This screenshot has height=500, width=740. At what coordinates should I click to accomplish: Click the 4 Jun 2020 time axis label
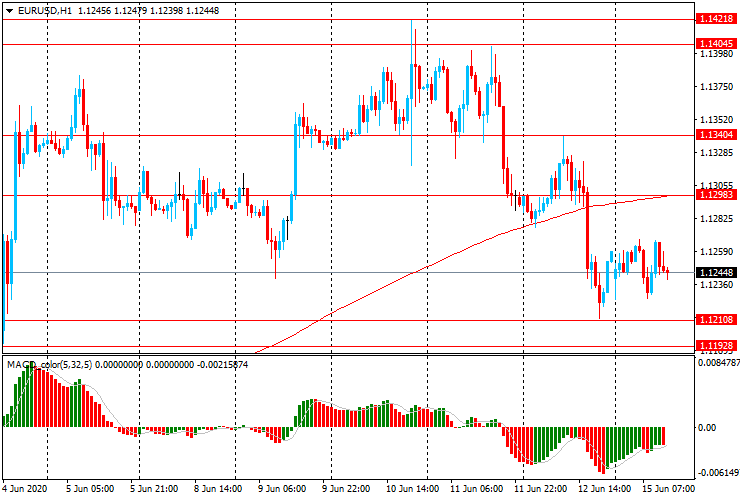pyautogui.click(x=25, y=488)
